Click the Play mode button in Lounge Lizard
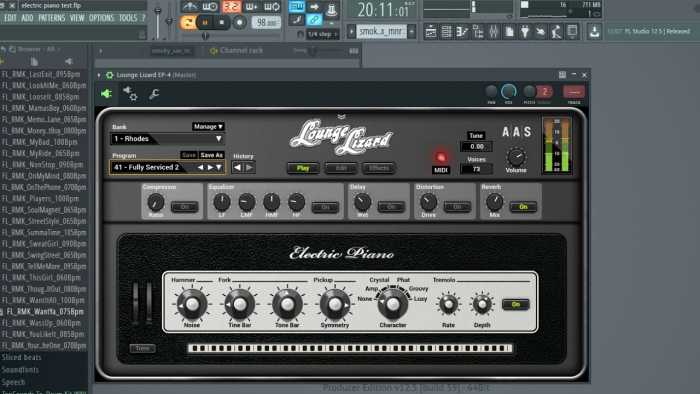The height and width of the screenshot is (394, 700). click(x=303, y=168)
